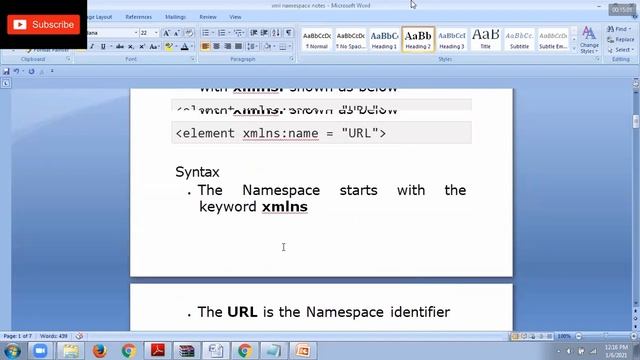
Task: Select Align Text Right
Action: click(x=227, y=47)
